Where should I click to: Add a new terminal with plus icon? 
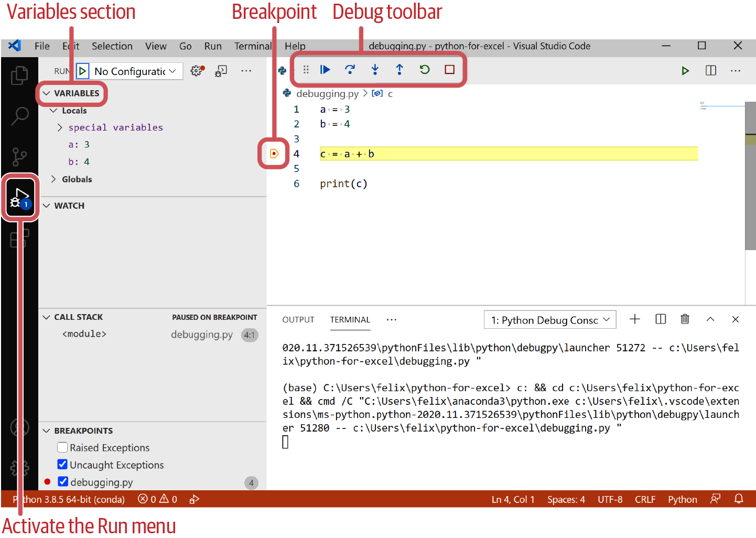click(635, 319)
